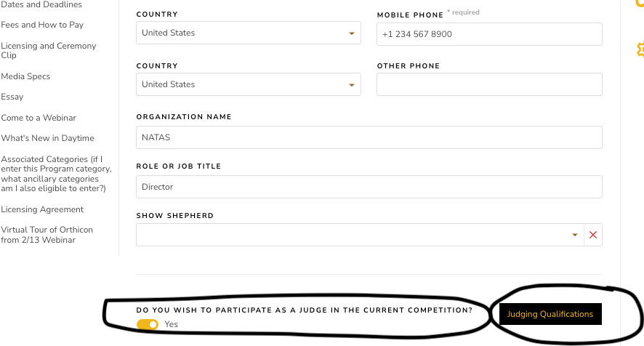The height and width of the screenshot is (346, 644).
Task: Focus the Mobile Phone input field
Action: coord(490,34)
